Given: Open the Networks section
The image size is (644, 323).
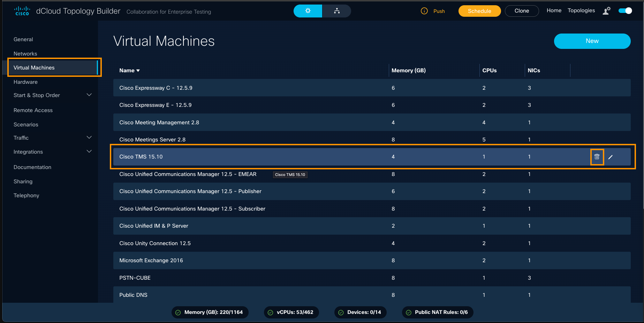Looking at the screenshot, I should click(25, 54).
